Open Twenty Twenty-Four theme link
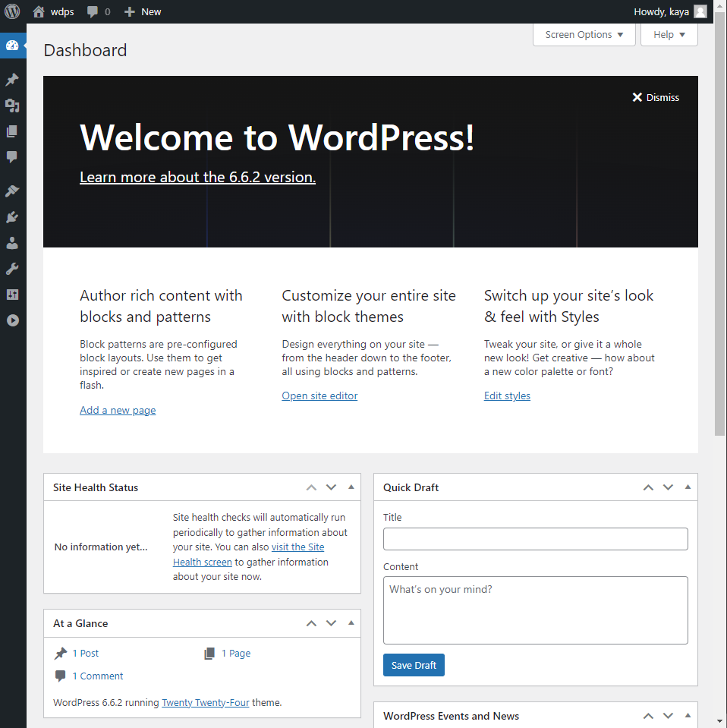The width and height of the screenshot is (727, 728). pos(205,703)
